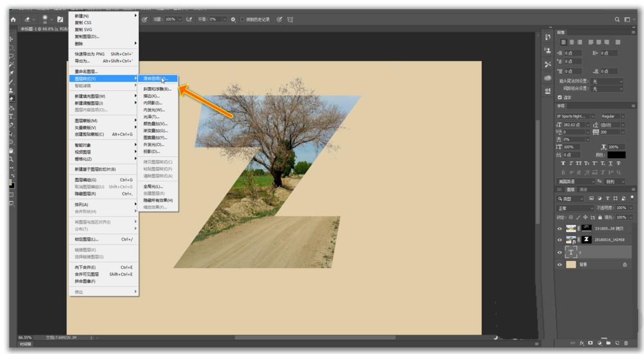Click the add layer mask icon
The image size is (644, 354).
(591, 342)
